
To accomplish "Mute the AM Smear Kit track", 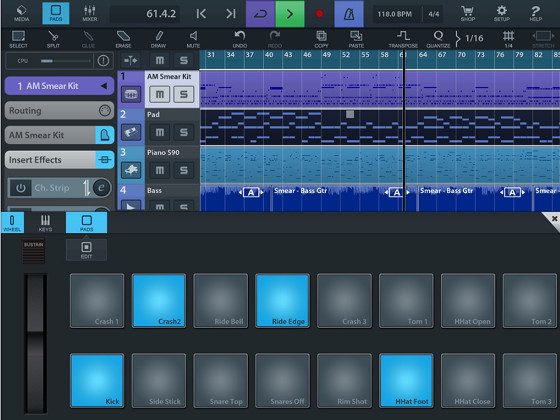I will [x=160, y=94].
